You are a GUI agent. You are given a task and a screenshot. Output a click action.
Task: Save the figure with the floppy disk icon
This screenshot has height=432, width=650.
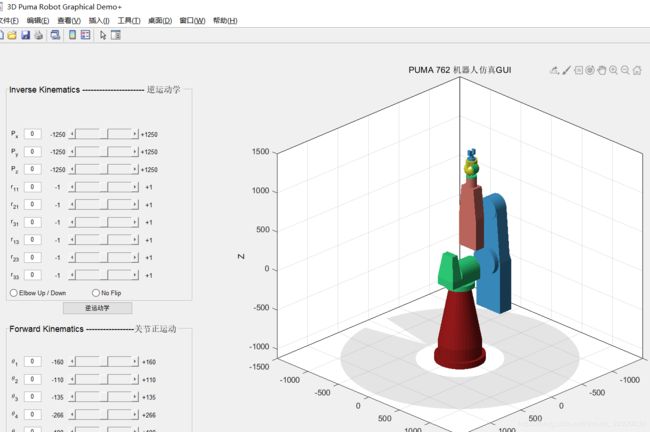coord(26,35)
